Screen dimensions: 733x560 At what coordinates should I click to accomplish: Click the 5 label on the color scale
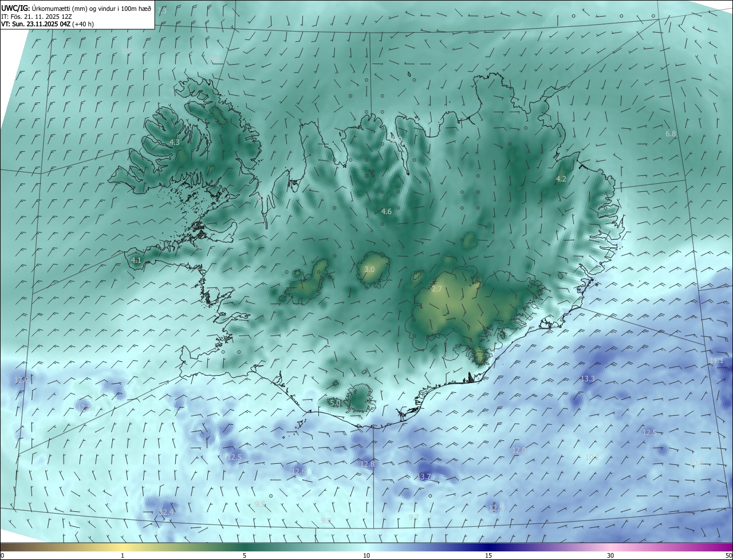pyautogui.click(x=245, y=556)
